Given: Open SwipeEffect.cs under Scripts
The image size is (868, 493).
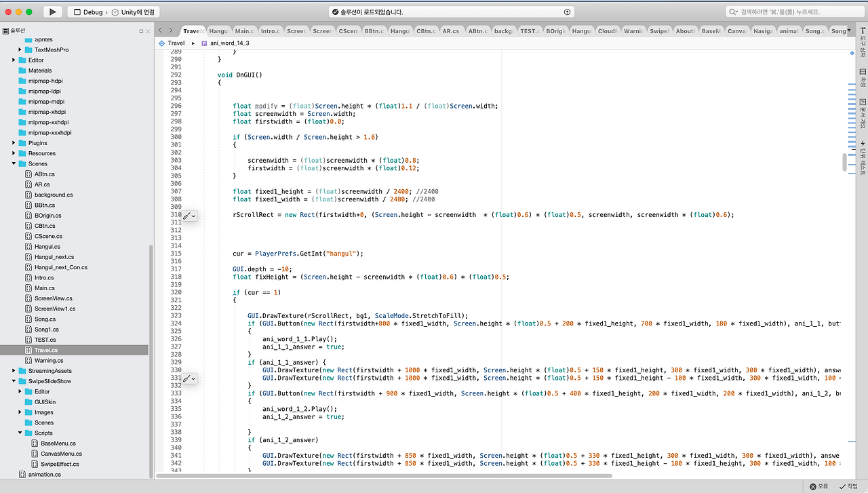Looking at the screenshot, I should pyautogui.click(x=60, y=464).
